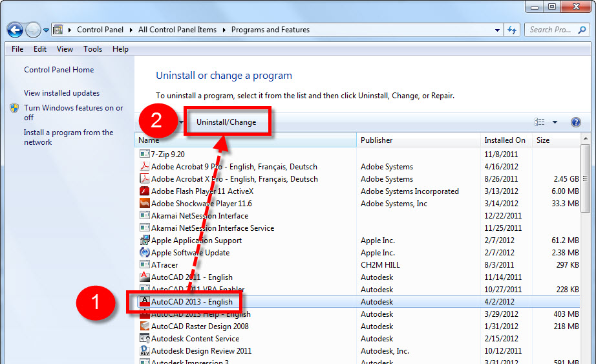Open help with the blue question mark icon
The width and height of the screenshot is (596, 364).
click(575, 122)
